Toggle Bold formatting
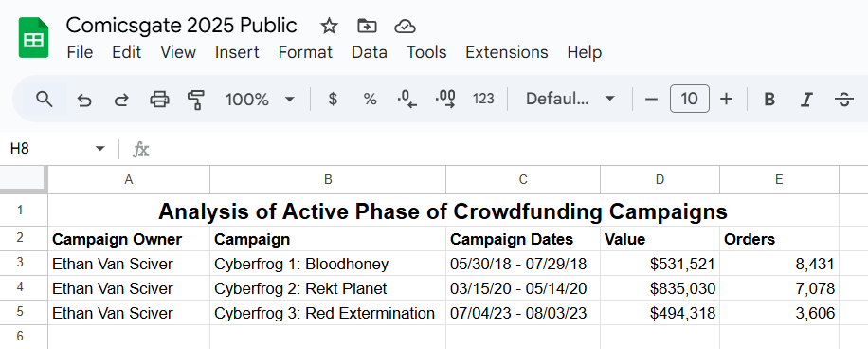The width and height of the screenshot is (868, 349). (769, 100)
